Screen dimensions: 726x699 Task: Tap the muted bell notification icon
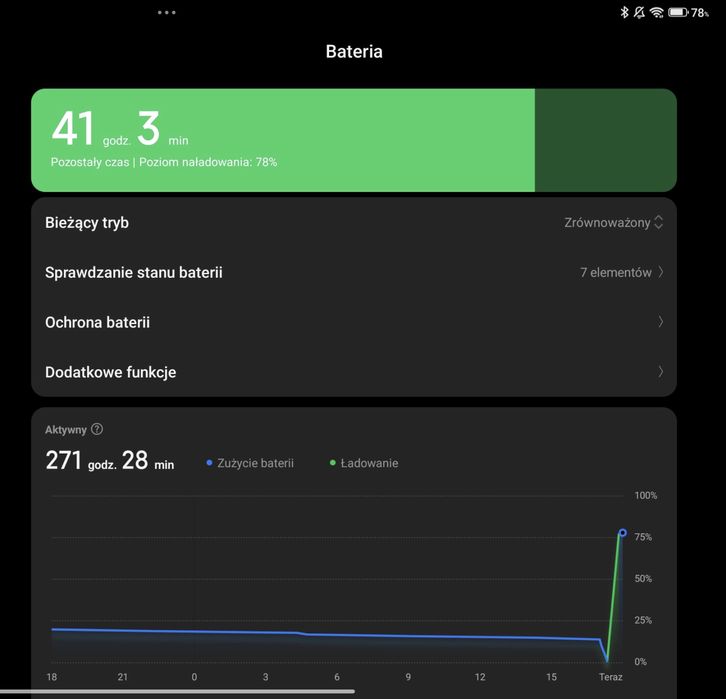[639, 12]
